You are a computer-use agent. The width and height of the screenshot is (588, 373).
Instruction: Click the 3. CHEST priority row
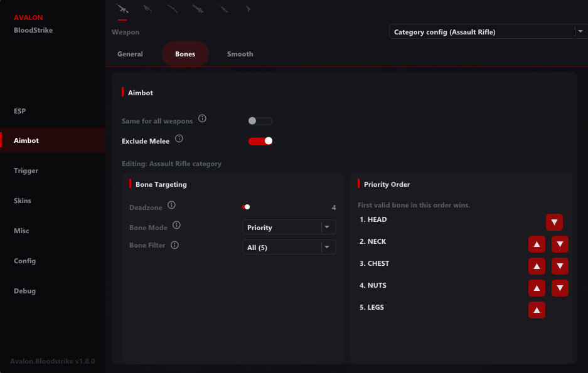tap(374, 263)
